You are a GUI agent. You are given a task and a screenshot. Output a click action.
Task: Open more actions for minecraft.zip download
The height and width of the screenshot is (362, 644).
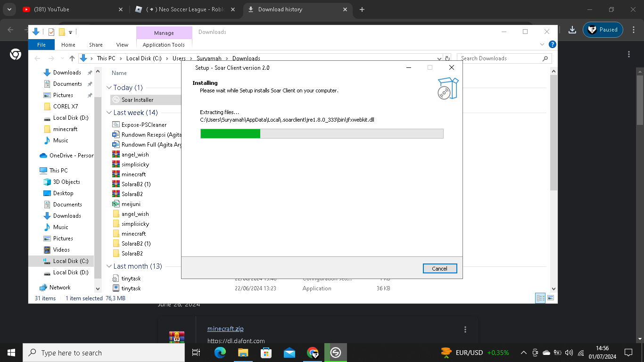465,329
